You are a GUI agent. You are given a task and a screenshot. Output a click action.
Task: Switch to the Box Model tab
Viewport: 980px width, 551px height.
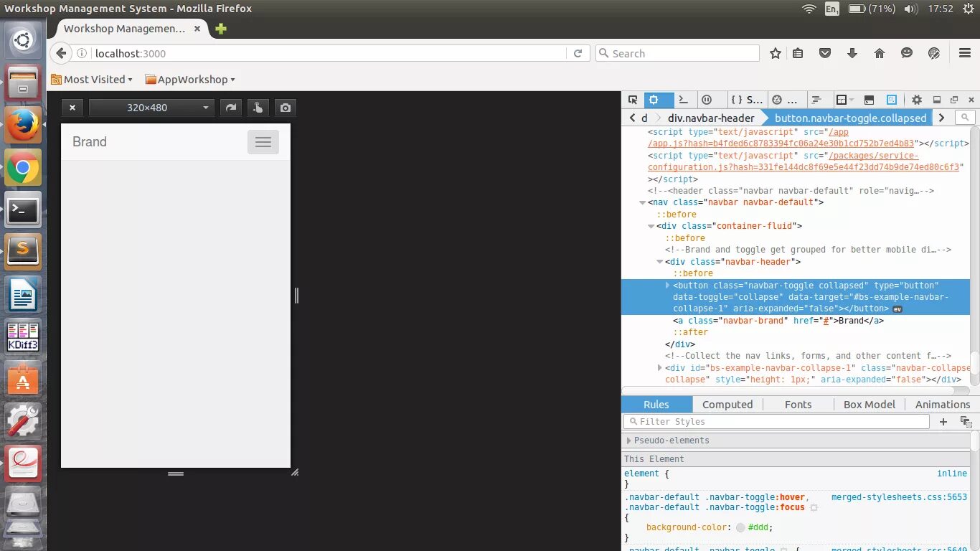coord(870,405)
